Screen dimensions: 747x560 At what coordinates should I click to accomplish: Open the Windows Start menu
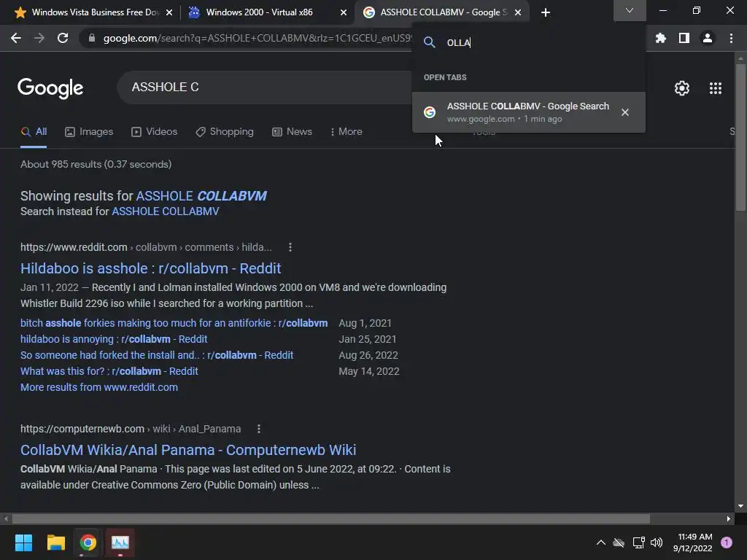23,542
